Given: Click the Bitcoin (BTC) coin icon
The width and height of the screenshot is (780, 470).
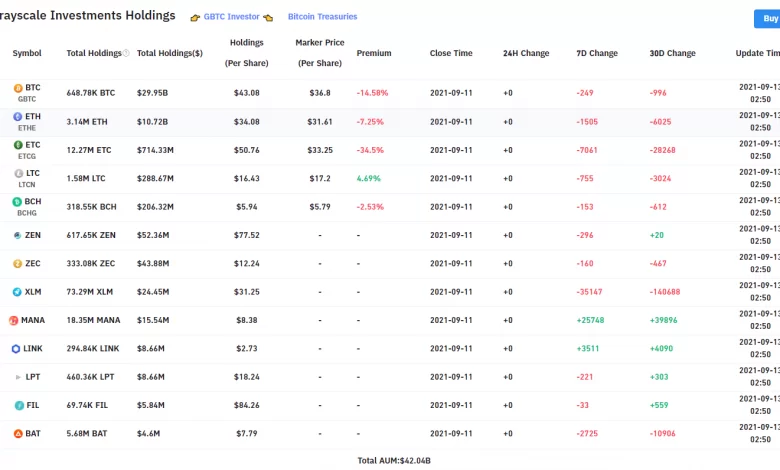Looking at the screenshot, I should 17,89.
